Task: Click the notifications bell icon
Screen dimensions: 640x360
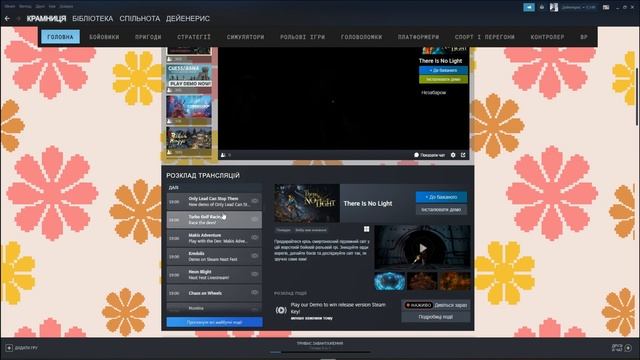Action: (542, 7)
